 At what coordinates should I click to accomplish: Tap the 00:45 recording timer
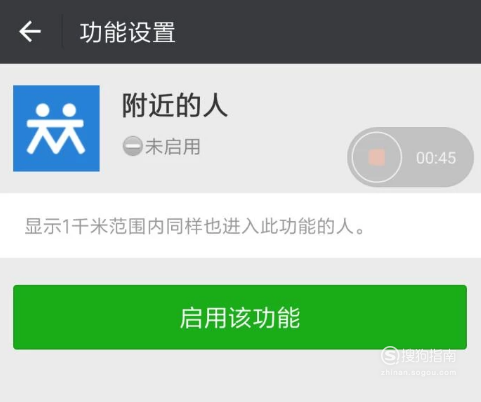(x=436, y=158)
